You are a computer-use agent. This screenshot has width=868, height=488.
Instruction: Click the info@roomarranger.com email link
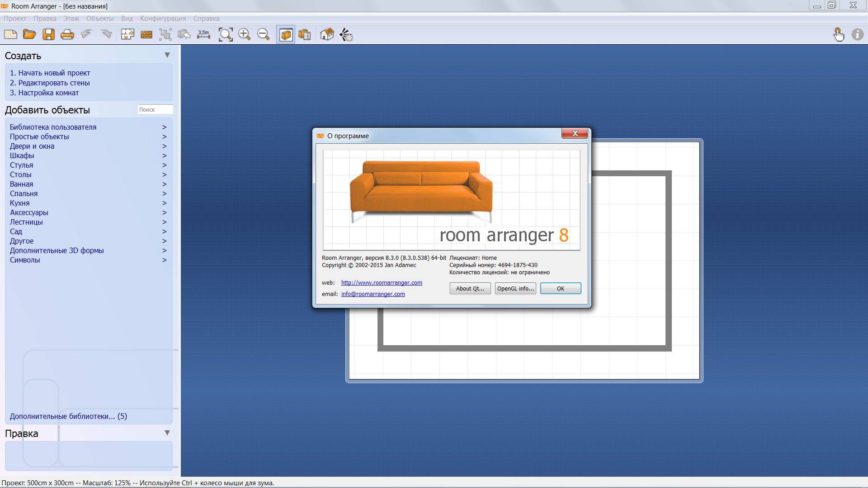(x=373, y=294)
